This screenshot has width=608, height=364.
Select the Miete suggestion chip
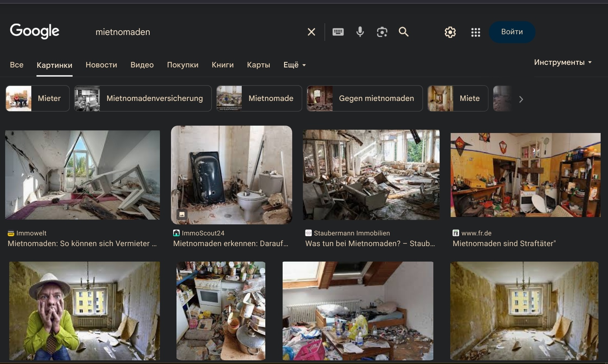click(458, 98)
